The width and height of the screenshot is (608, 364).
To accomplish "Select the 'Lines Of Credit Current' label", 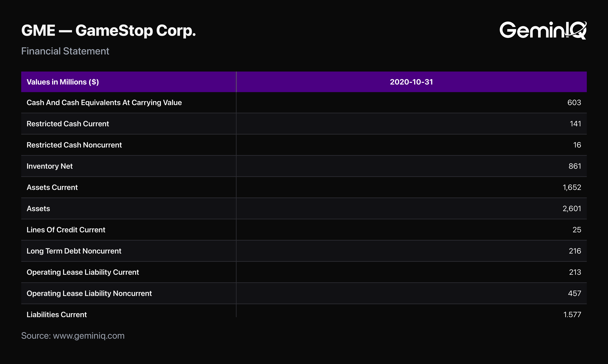I will pyautogui.click(x=66, y=230).
